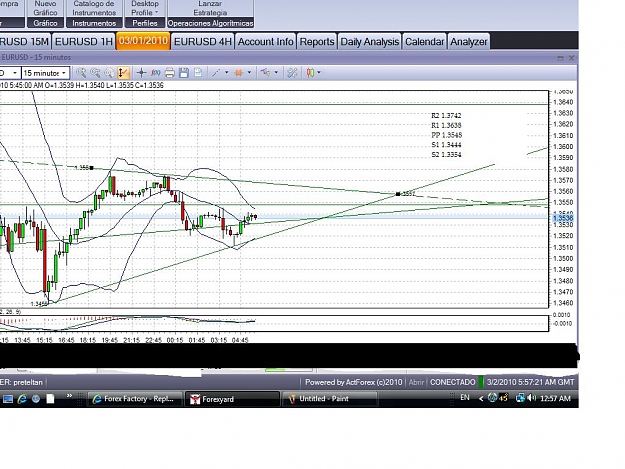
Task: Select the trendline anchor point near 1.3557
Action: (398, 194)
